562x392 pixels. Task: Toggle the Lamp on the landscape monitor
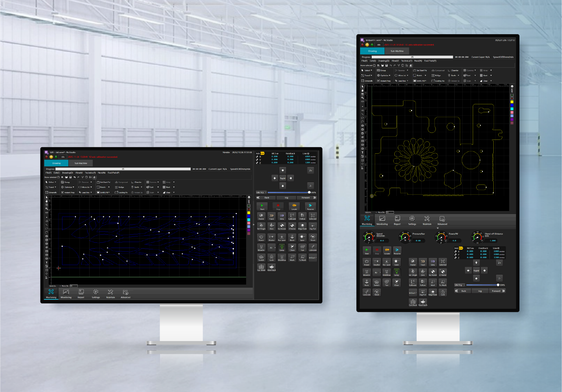282,248
